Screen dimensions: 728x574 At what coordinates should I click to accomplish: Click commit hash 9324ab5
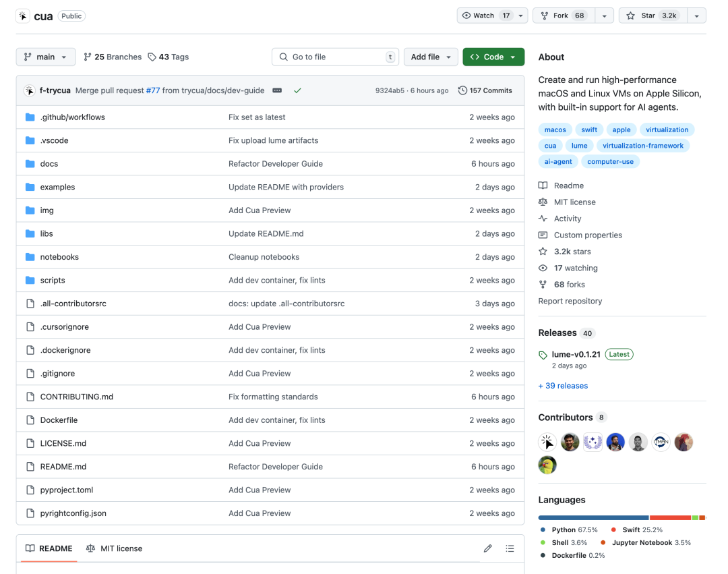click(x=390, y=90)
